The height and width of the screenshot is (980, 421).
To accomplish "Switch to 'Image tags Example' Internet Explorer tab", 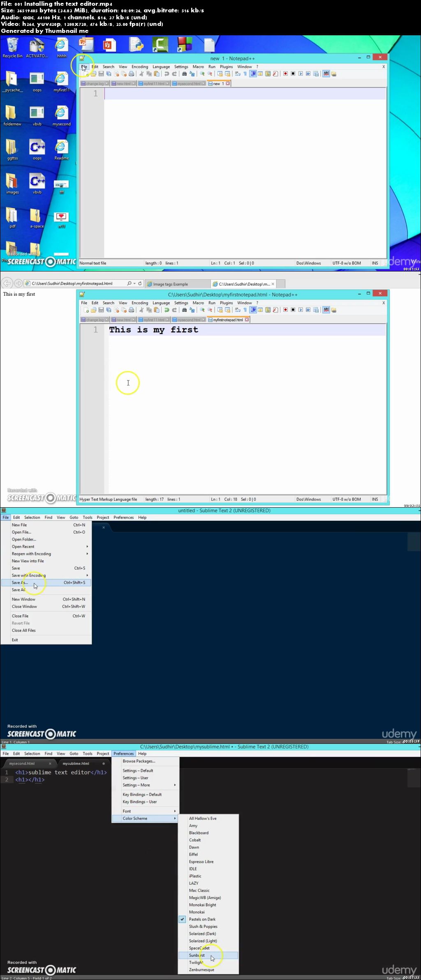I will (x=177, y=284).
